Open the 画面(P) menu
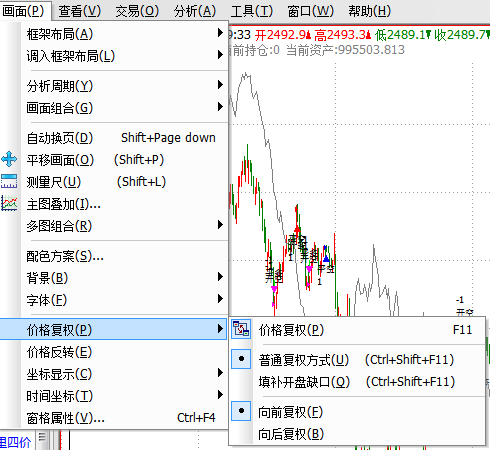Viewport: 490px width, 450px height. click(x=23, y=11)
